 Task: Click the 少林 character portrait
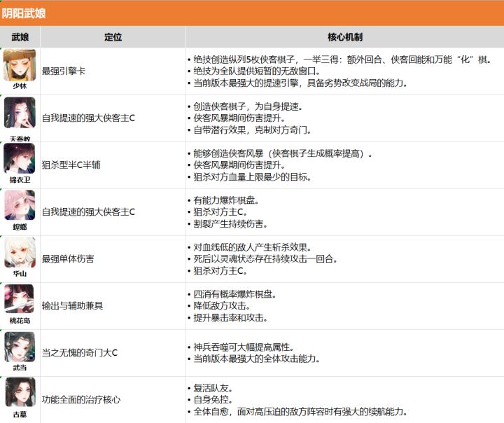(x=20, y=65)
